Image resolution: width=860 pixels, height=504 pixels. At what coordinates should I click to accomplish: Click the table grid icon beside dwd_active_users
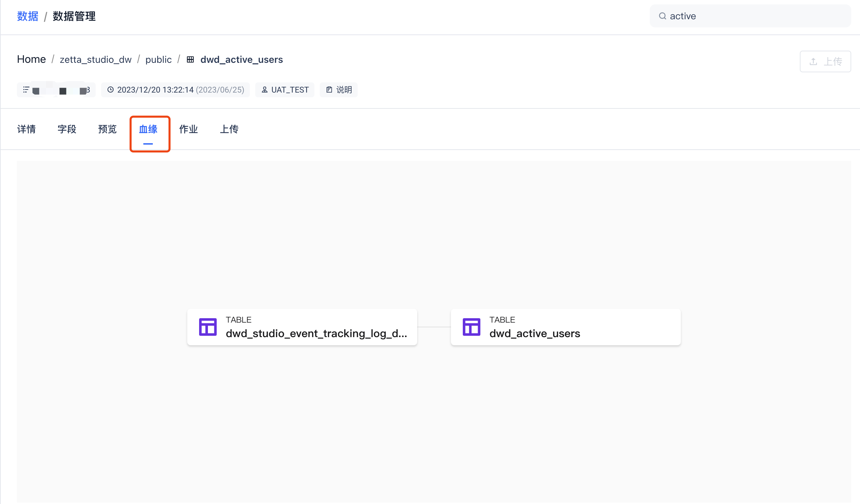[190, 60]
